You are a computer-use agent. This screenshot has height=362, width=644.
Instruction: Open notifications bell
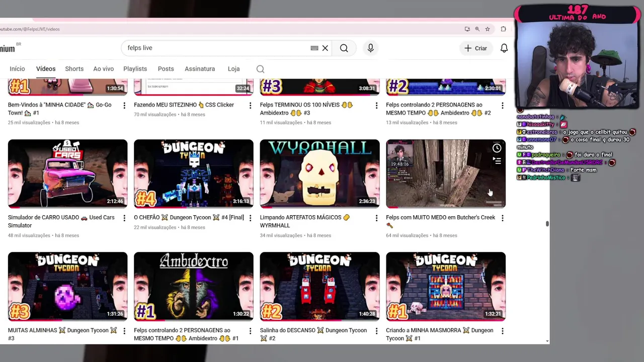[504, 48]
